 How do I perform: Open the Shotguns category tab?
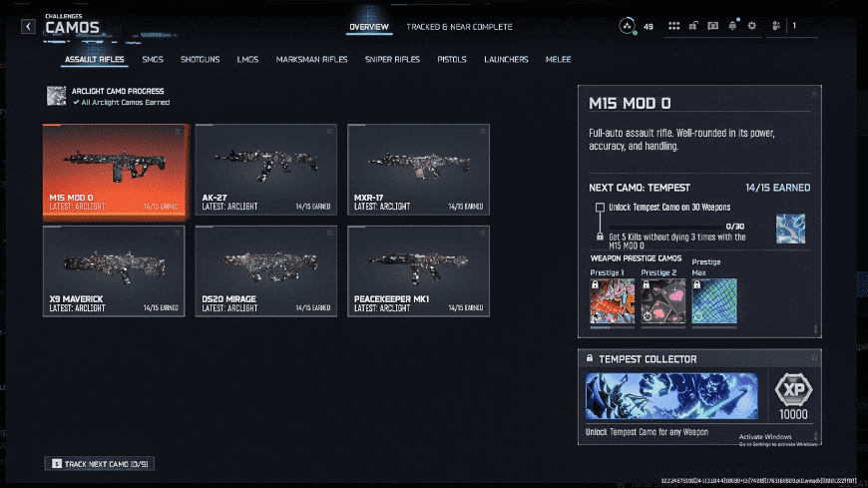(x=200, y=60)
